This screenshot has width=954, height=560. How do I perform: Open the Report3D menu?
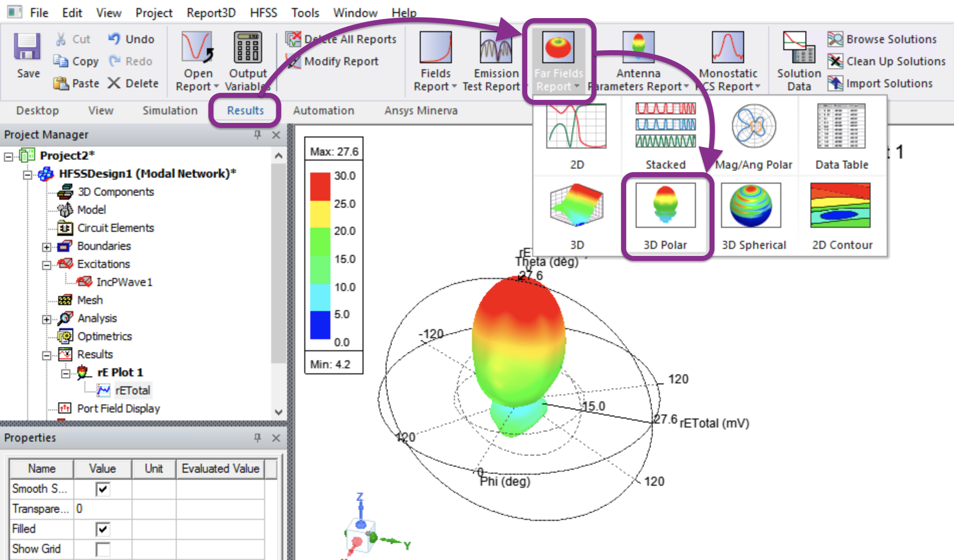[x=211, y=13]
